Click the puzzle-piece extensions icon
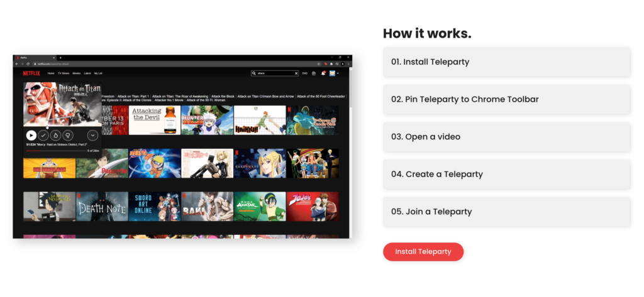This screenshot has height=297, width=644. [331, 64]
